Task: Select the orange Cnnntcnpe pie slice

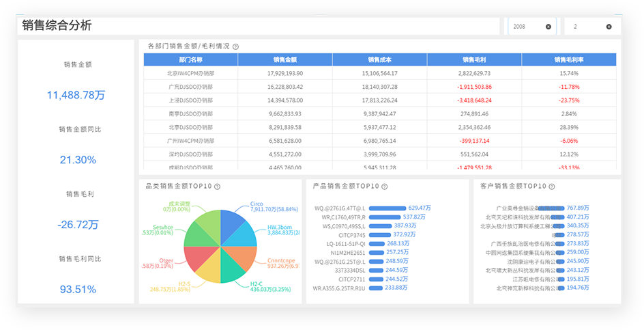Action: pos(244,257)
